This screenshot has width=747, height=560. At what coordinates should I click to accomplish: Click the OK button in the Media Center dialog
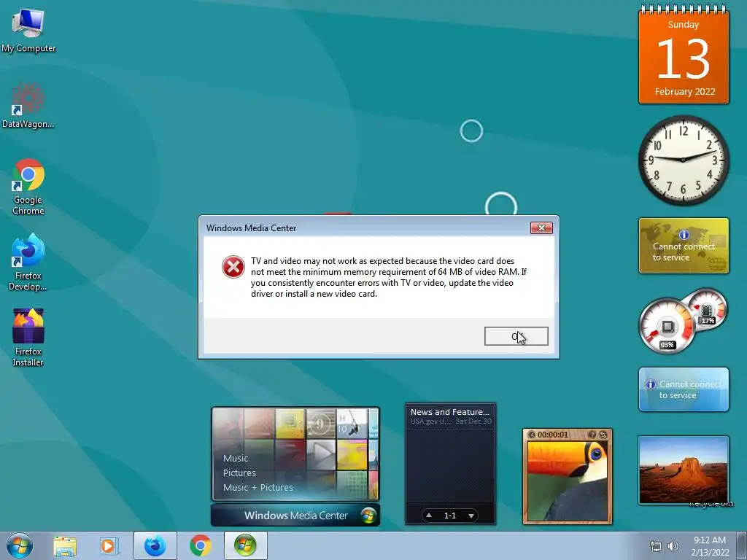tap(516, 336)
